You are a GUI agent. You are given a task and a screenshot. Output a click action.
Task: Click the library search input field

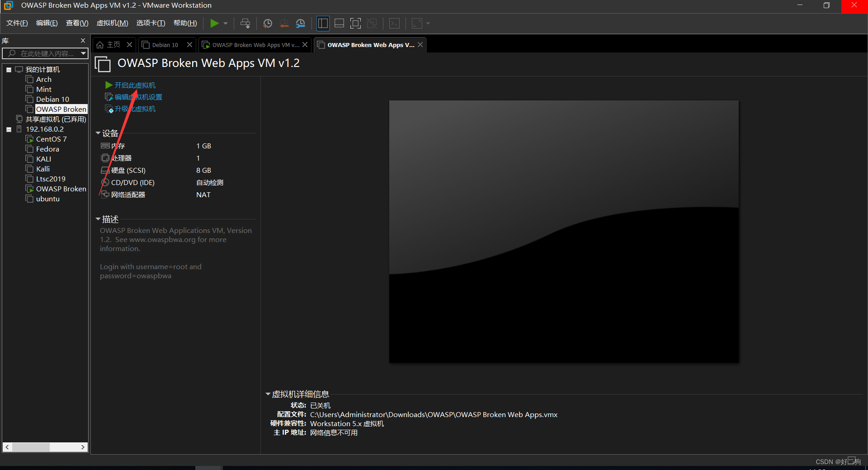coord(45,53)
